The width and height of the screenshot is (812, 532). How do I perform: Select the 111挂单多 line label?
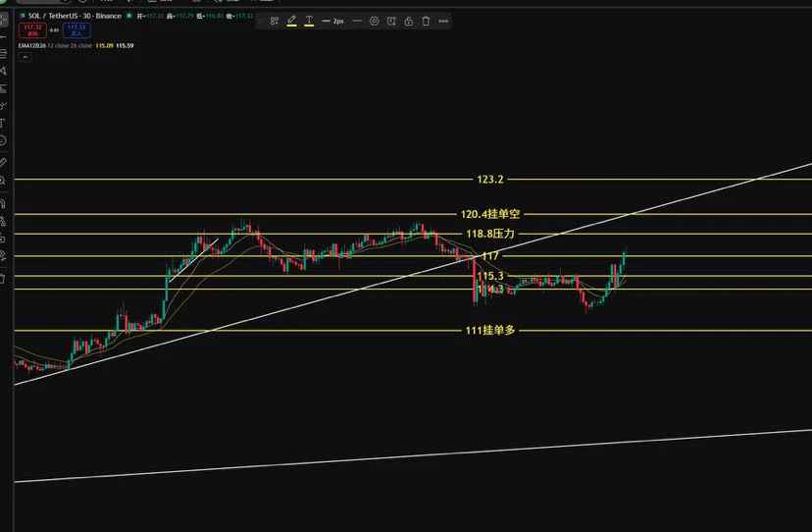coord(490,331)
